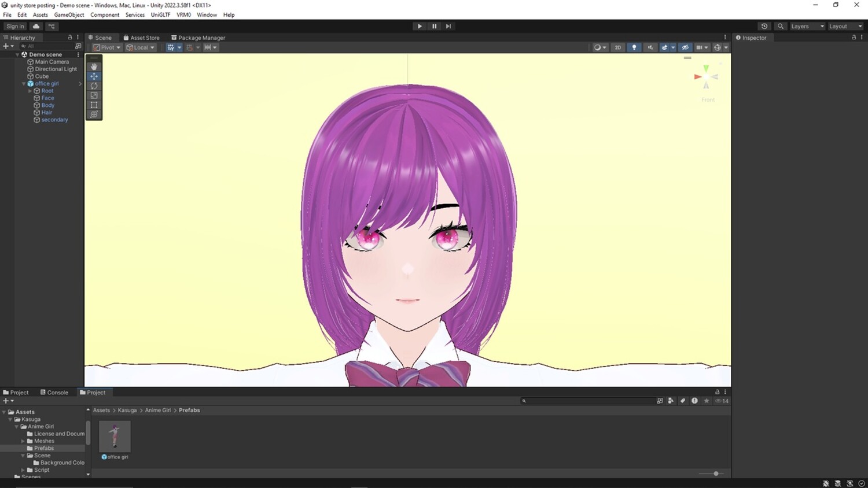The image size is (868, 488).
Task: Open the Hierarchy panel kebab menu
Action: coord(78,38)
